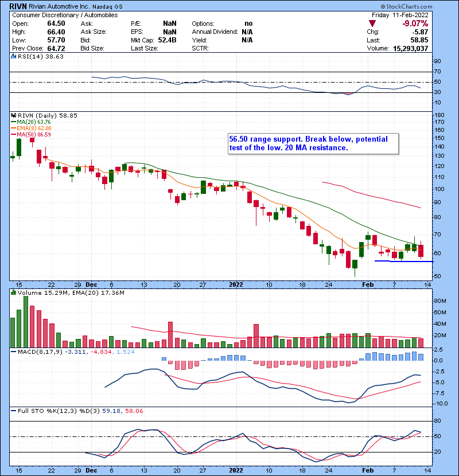The height and width of the screenshot is (476, 459).
Task: Click the Volume 15,293,037 value in header
Action: (x=410, y=48)
